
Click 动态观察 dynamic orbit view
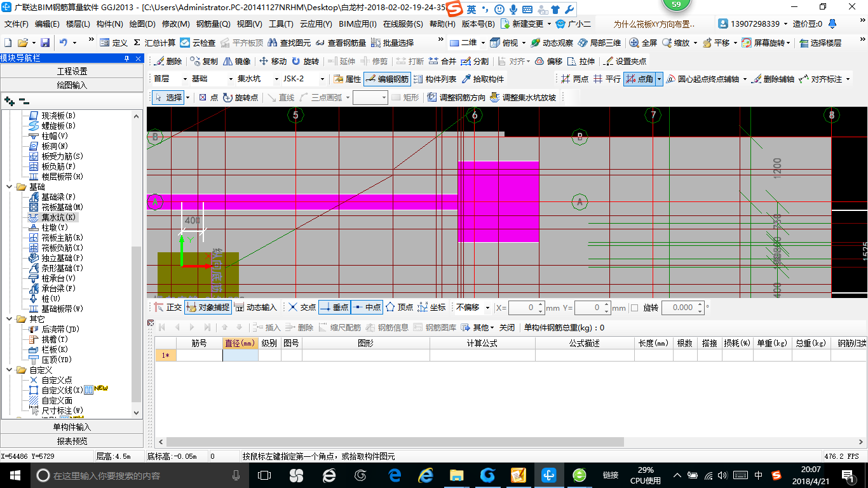tap(552, 43)
